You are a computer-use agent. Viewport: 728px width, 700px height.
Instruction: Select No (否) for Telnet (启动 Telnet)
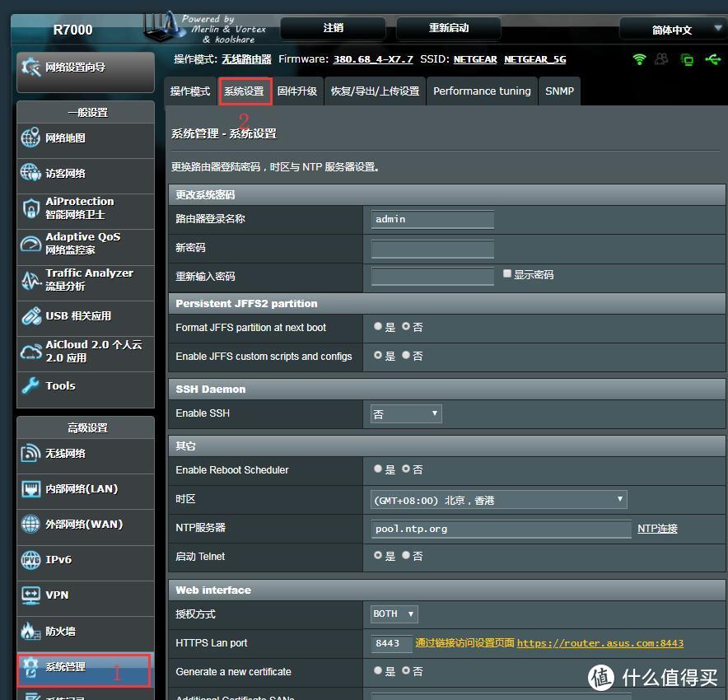[x=406, y=555]
